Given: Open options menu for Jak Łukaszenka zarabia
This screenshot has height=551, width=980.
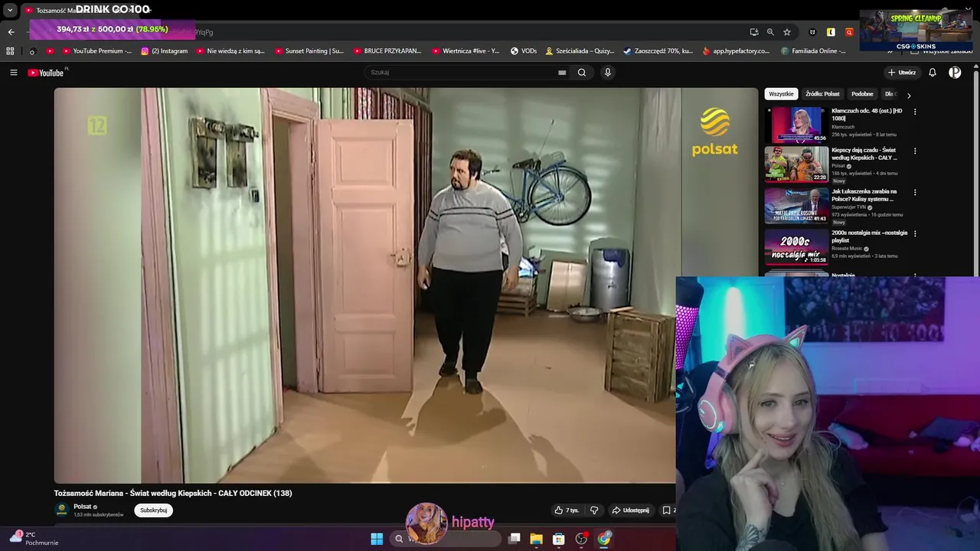Looking at the screenshot, I should click(x=915, y=192).
